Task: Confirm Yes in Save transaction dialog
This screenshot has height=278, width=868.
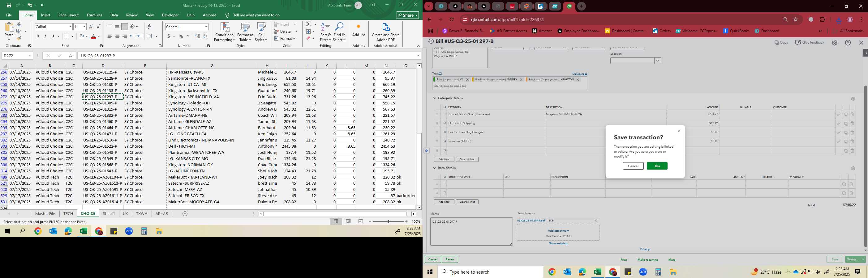Action: [x=657, y=166]
